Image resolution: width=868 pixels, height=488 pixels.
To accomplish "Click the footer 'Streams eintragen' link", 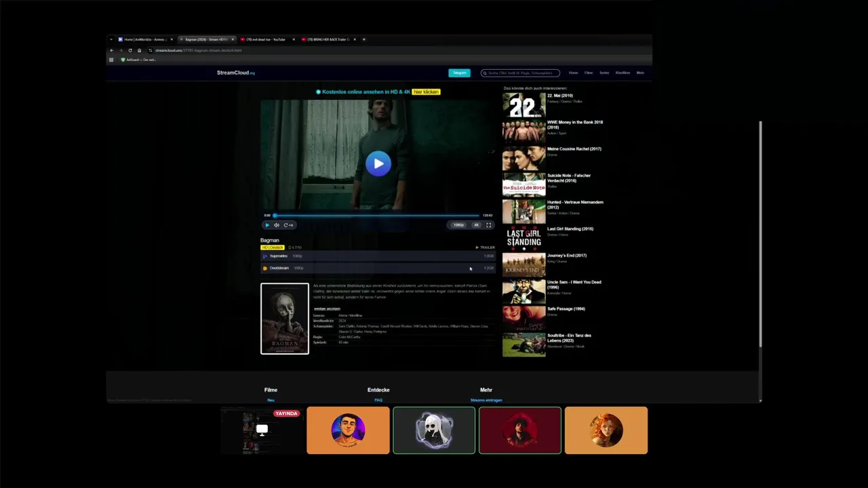I will coord(486,400).
